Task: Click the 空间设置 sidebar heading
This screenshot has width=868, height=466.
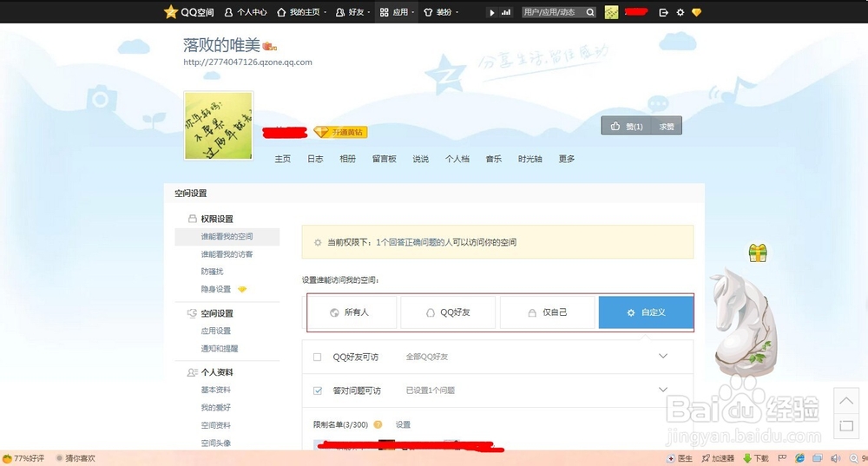Action: coord(216,313)
